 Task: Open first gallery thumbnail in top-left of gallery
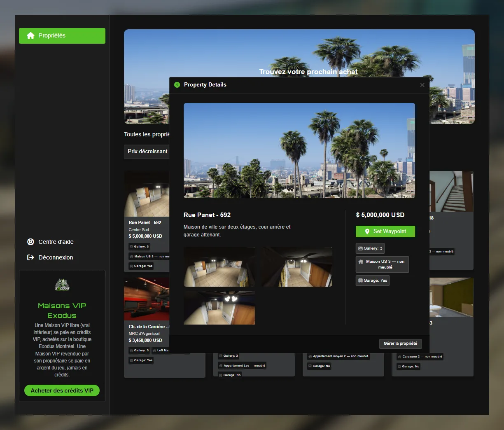219,267
